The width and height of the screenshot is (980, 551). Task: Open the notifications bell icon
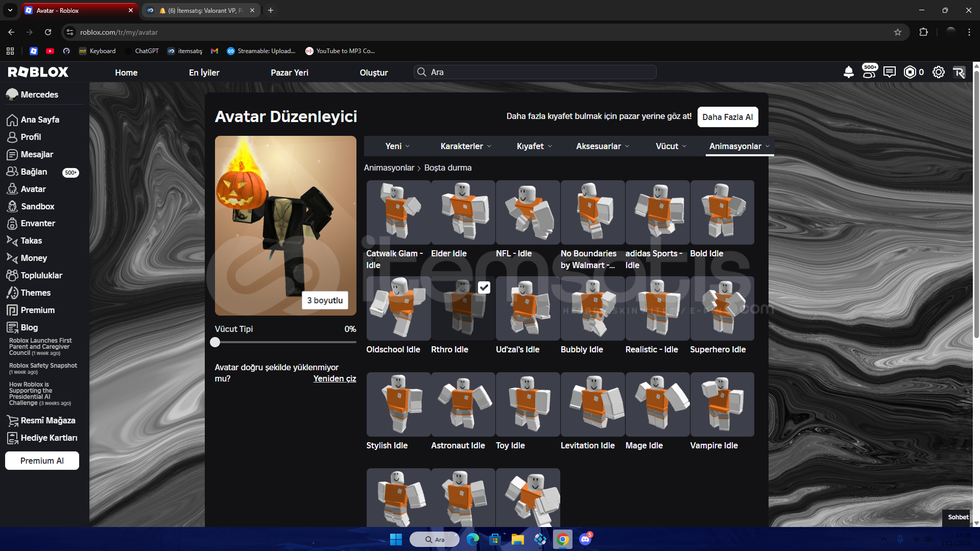click(848, 72)
